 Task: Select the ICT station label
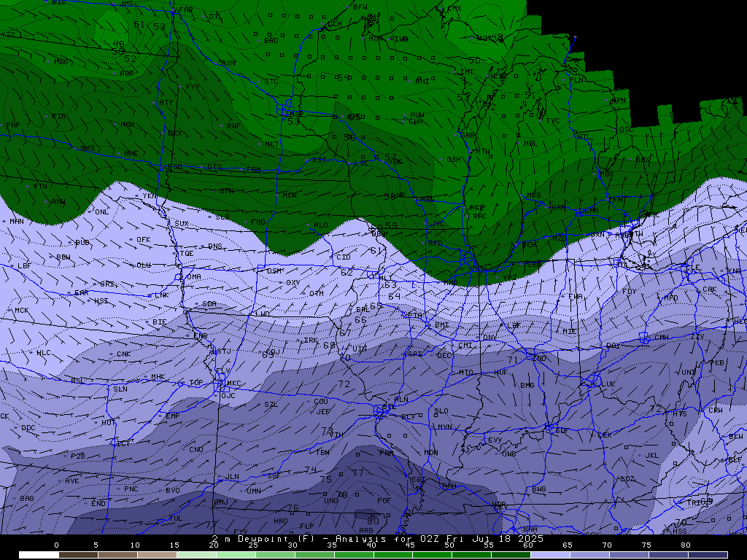tap(123, 444)
